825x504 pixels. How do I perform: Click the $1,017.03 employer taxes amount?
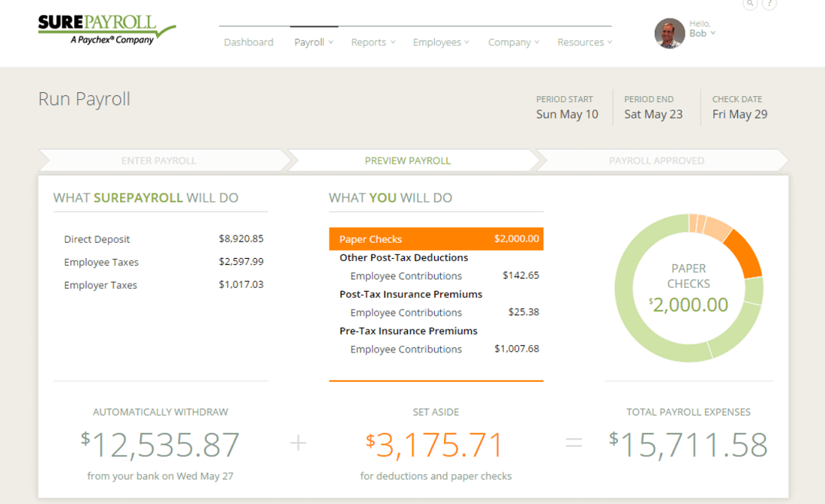tap(241, 284)
